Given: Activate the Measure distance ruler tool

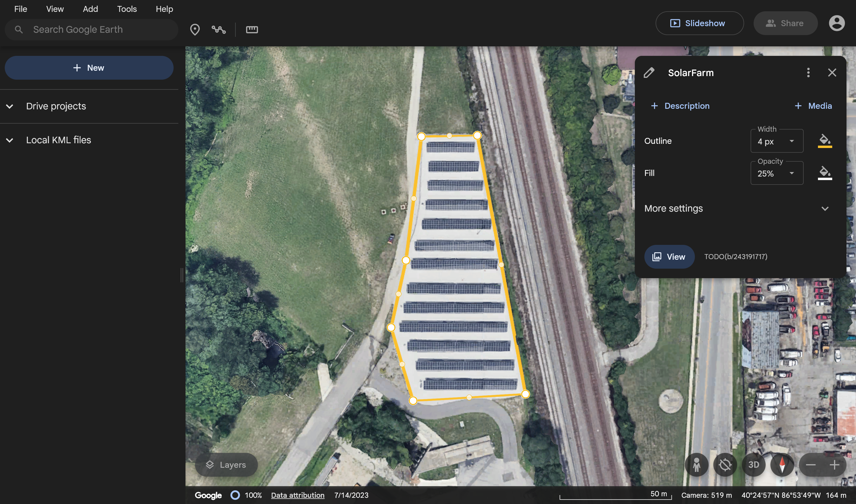Looking at the screenshot, I should coord(252,29).
